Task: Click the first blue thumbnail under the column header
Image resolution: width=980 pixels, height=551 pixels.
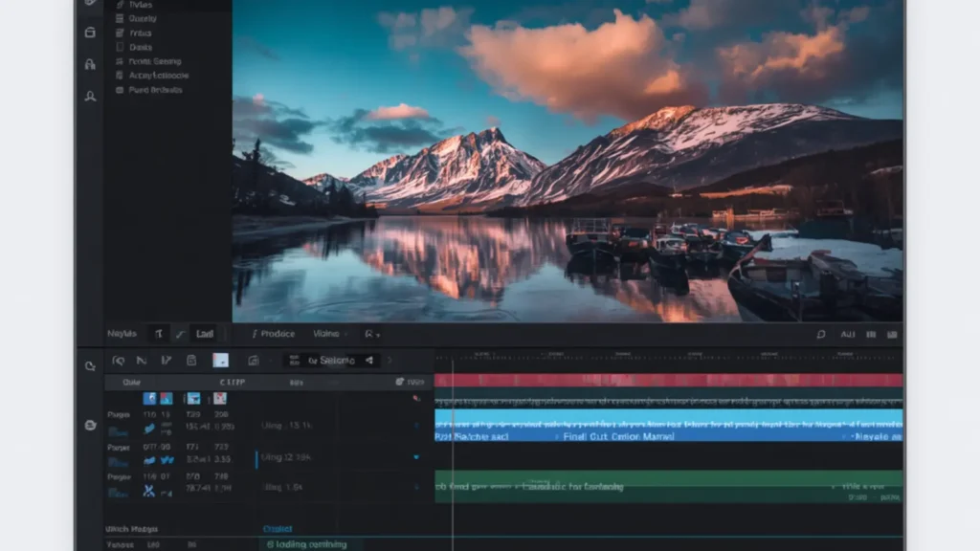Action: tap(149, 399)
